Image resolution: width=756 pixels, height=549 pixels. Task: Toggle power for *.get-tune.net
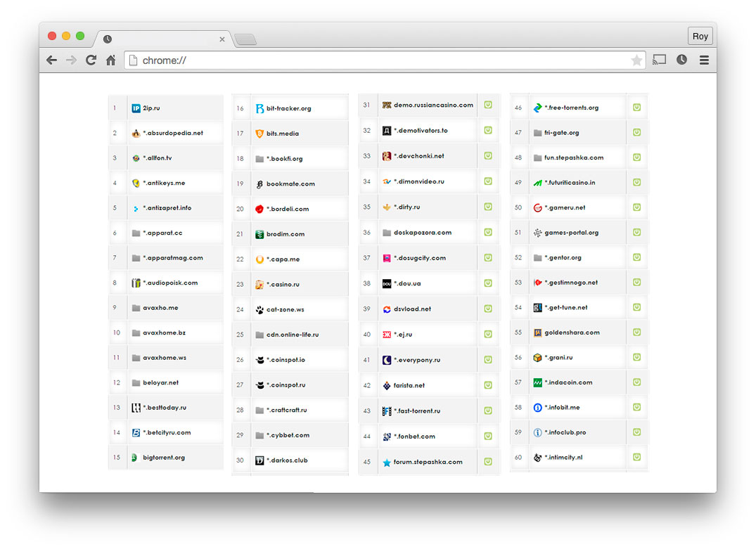[637, 307]
